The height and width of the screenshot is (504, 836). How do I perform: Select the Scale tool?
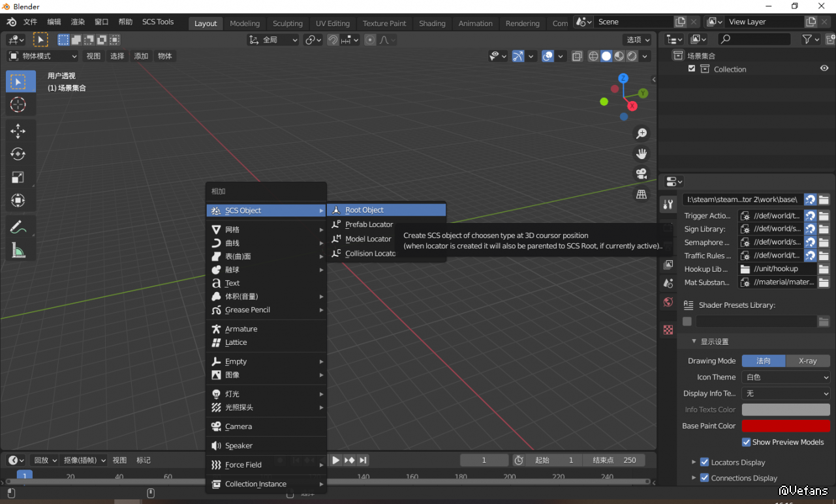18,177
